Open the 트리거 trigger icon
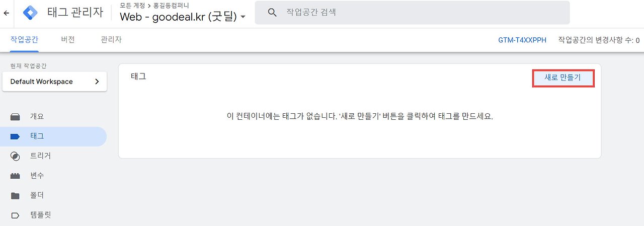 pos(15,156)
